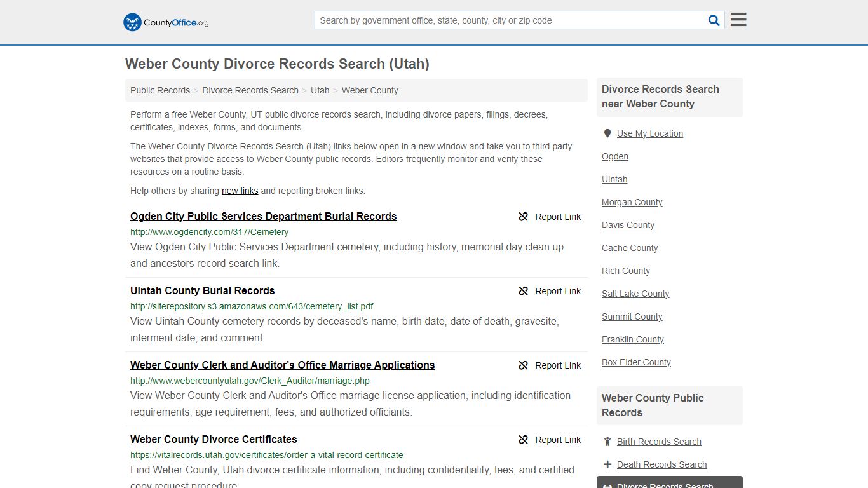The height and width of the screenshot is (488, 868).
Task: Focus the government office search field
Action: coord(510,20)
